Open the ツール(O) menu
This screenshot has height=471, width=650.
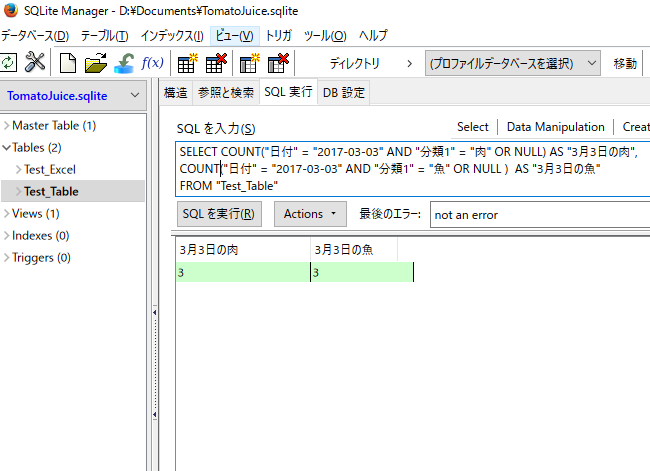(325, 35)
